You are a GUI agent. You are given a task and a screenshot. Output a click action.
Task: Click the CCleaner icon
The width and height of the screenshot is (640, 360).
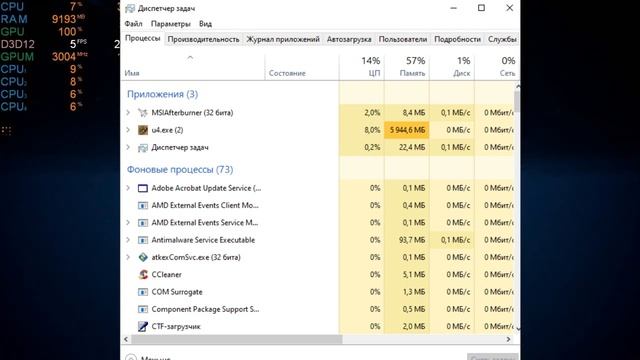tap(142, 275)
